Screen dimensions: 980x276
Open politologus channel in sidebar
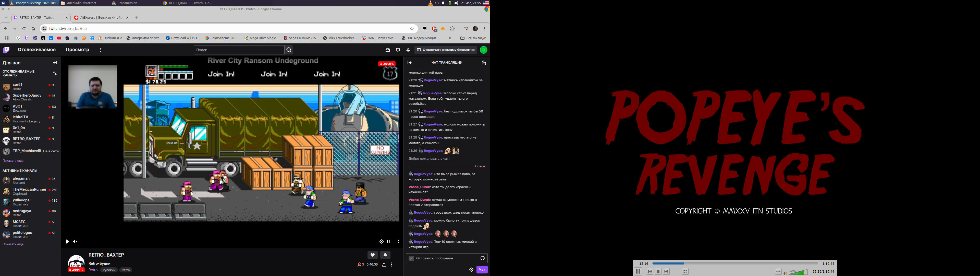tap(30, 234)
